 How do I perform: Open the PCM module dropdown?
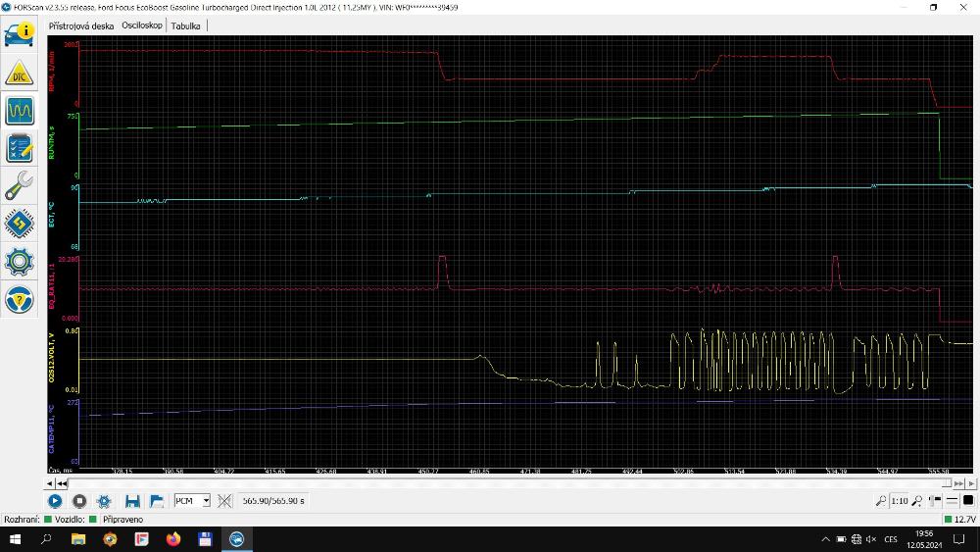pos(192,501)
